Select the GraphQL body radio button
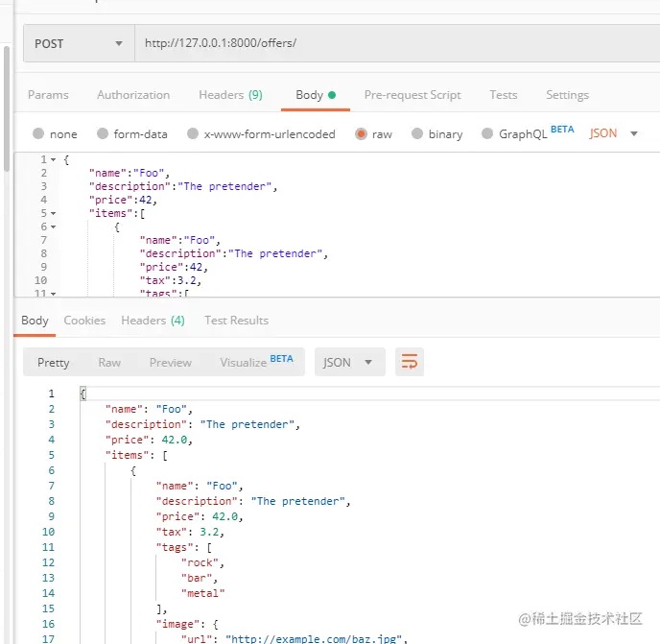Image resolution: width=660 pixels, height=644 pixels. pyautogui.click(x=487, y=133)
